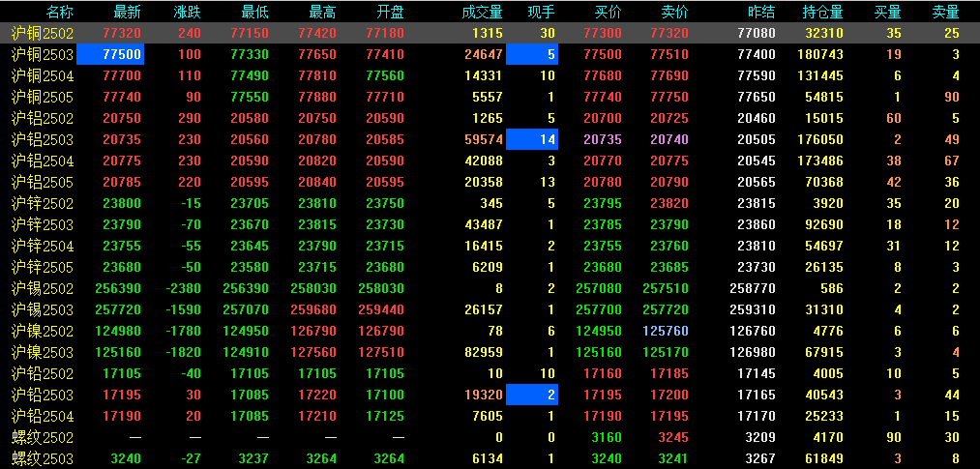The height and width of the screenshot is (469, 980).
Task: Click the 最低 column header
Action: pos(255,12)
